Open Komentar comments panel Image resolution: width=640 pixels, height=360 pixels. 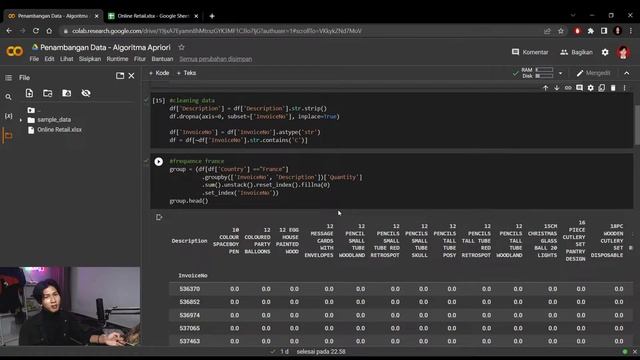pyautogui.click(x=530, y=52)
